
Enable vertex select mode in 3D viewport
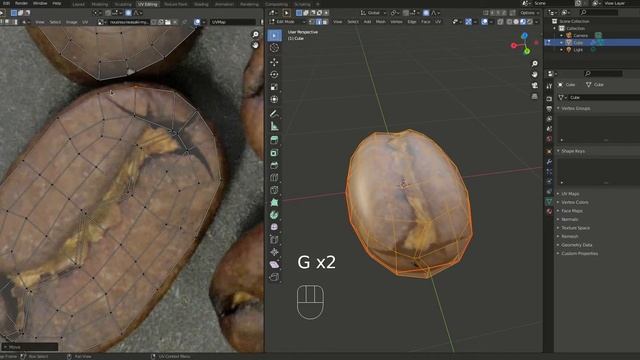coord(312,22)
